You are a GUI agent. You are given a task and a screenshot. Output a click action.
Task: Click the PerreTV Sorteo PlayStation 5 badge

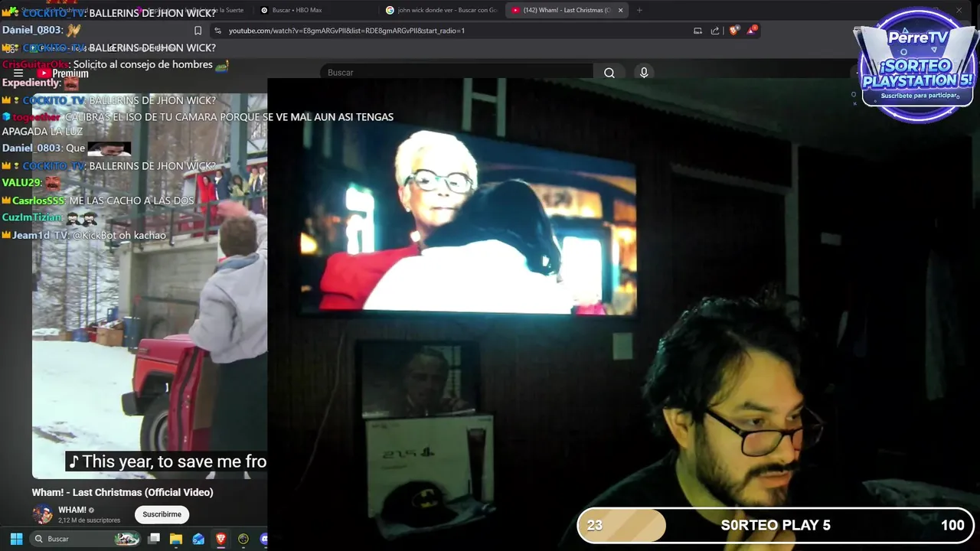[x=917, y=65]
